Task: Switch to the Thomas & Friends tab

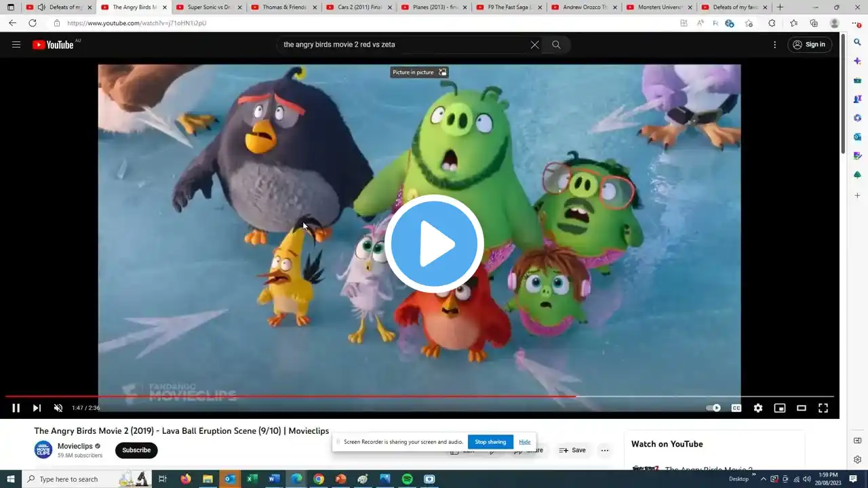Action: pos(284,7)
